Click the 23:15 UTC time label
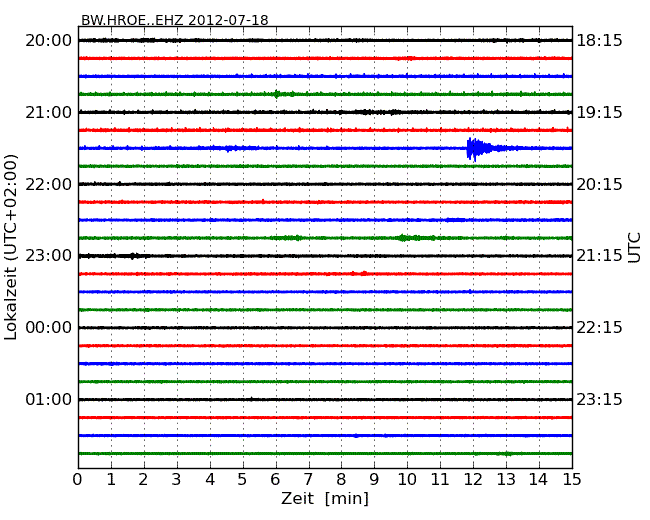Screen dimensions: 650x520 tap(599, 399)
